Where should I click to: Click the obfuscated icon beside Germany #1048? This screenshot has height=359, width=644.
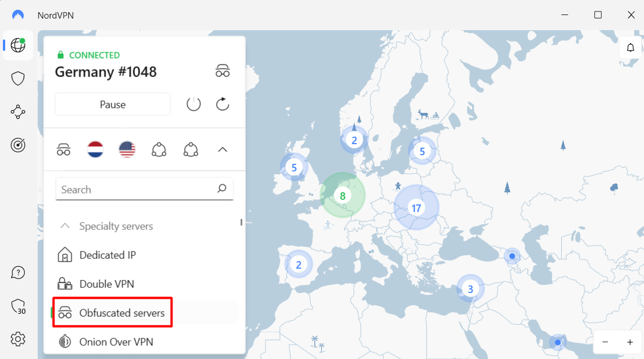223,71
